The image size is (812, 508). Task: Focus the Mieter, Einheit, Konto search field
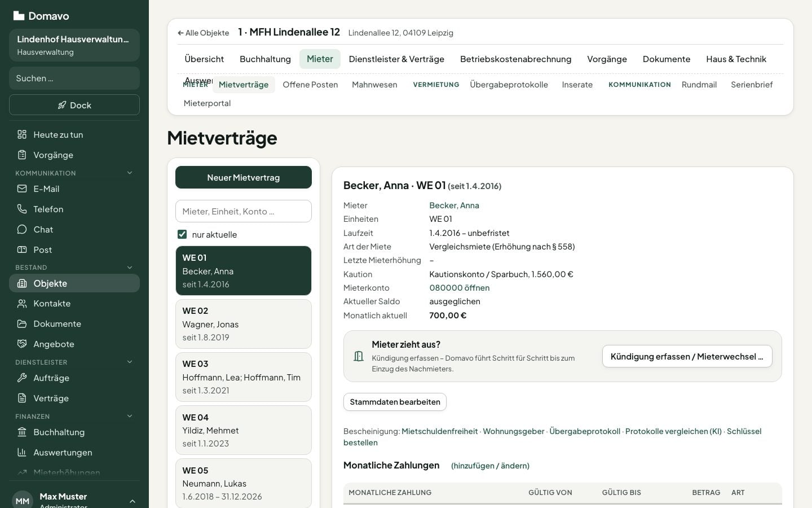244,211
